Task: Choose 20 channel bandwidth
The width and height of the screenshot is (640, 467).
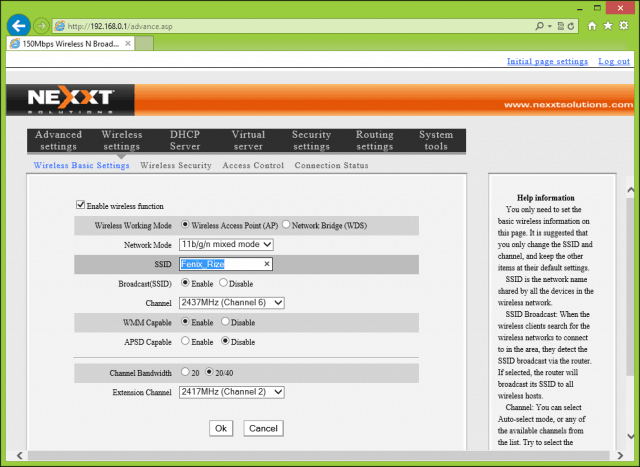Action: pos(185,372)
